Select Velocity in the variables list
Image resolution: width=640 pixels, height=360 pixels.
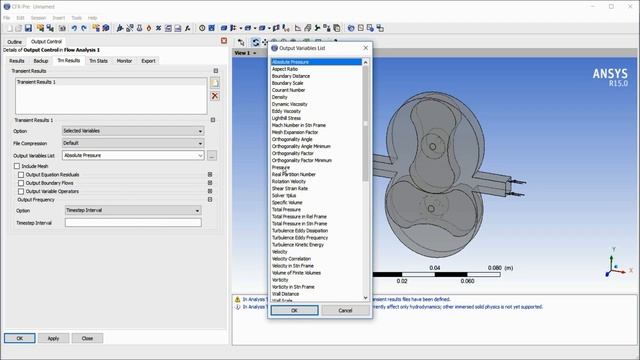tap(280, 252)
